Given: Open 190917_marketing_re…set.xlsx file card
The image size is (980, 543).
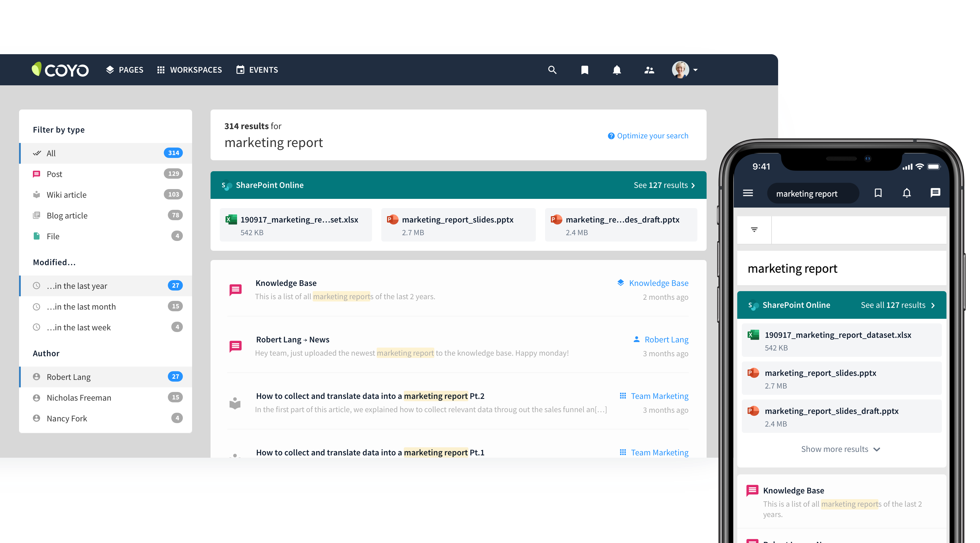Looking at the screenshot, I should pyautogui.click(x=296, y=225).
